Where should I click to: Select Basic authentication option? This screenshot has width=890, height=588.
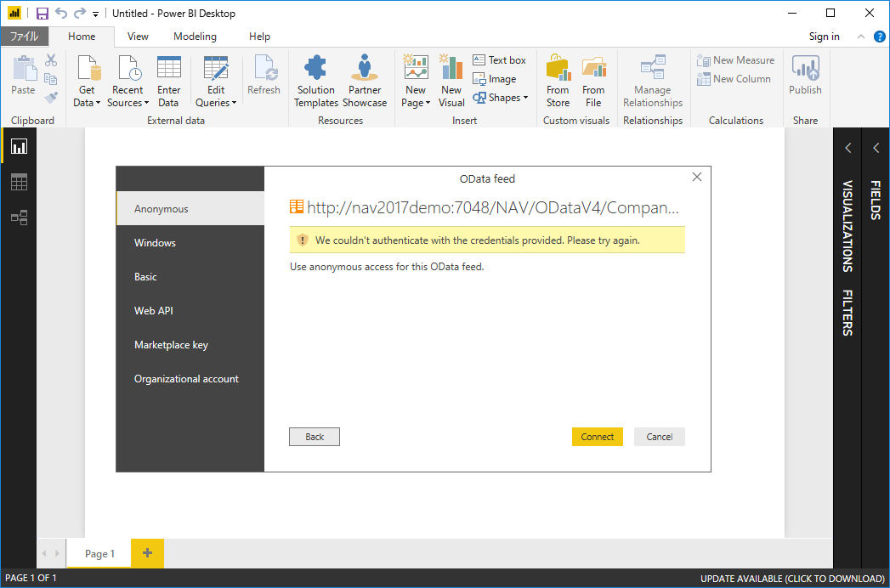point(190,277)
